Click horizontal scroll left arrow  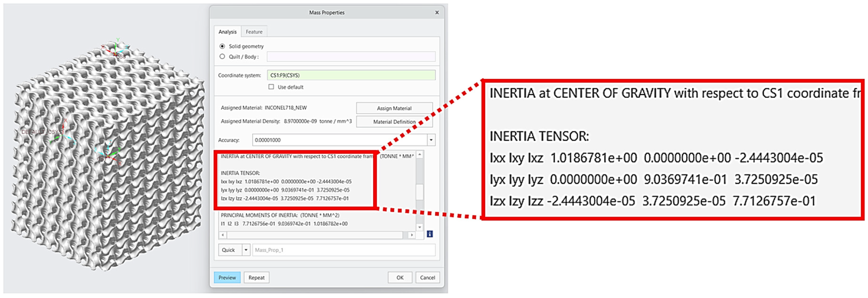point(223,235)
